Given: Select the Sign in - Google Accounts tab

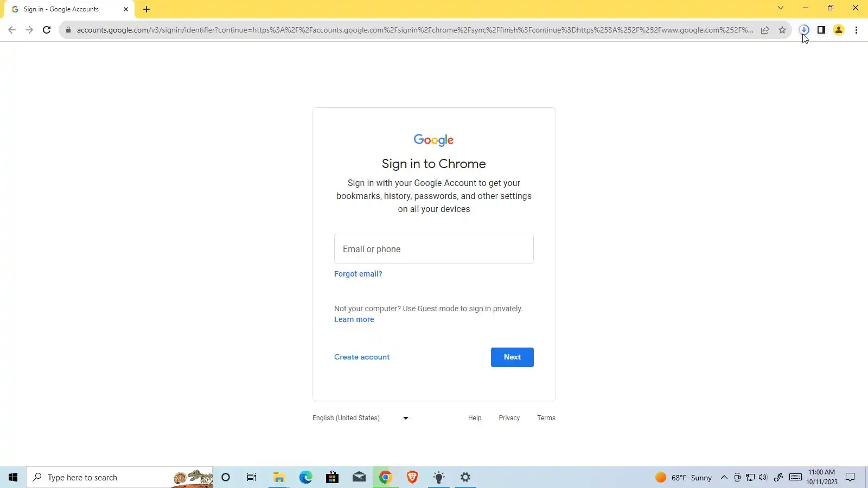Looking at the screenshot, I should (68, 9).
